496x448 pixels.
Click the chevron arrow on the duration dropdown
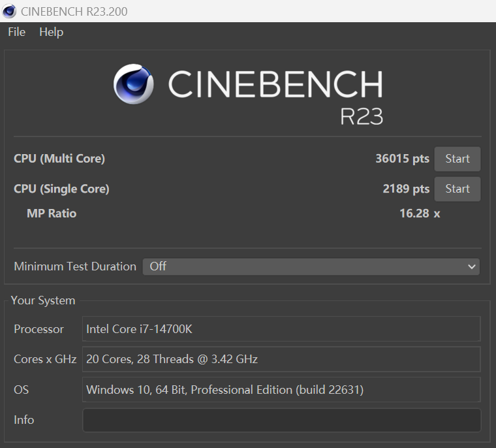click(x=472, y=266)
